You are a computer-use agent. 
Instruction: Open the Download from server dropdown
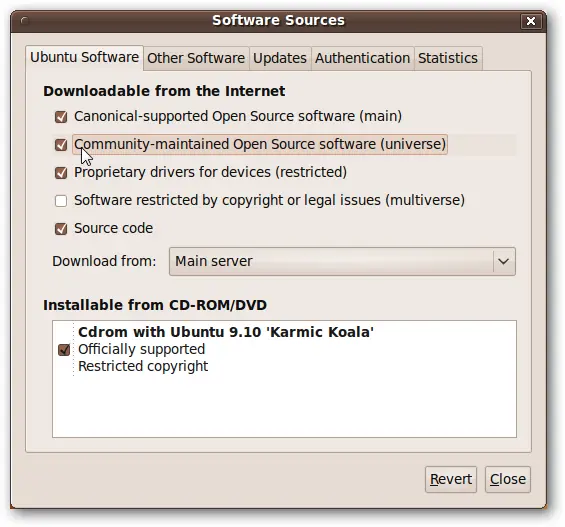[x=342, y=261]
